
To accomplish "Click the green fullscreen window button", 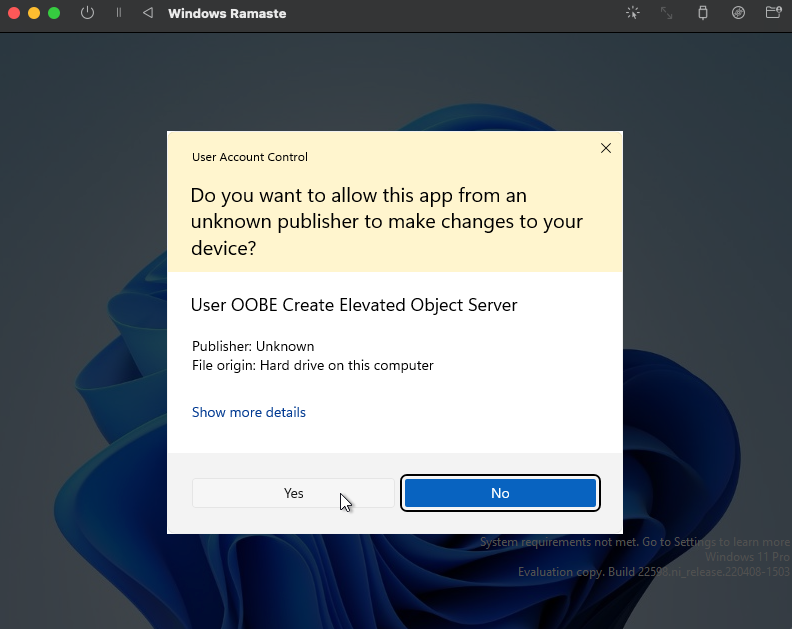I will [54, 13].
